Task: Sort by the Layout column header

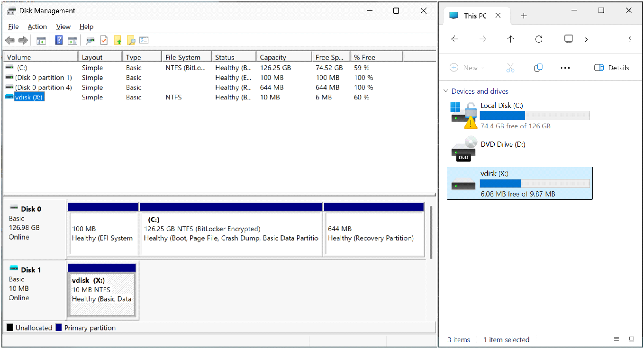Action: coord(100,57)
